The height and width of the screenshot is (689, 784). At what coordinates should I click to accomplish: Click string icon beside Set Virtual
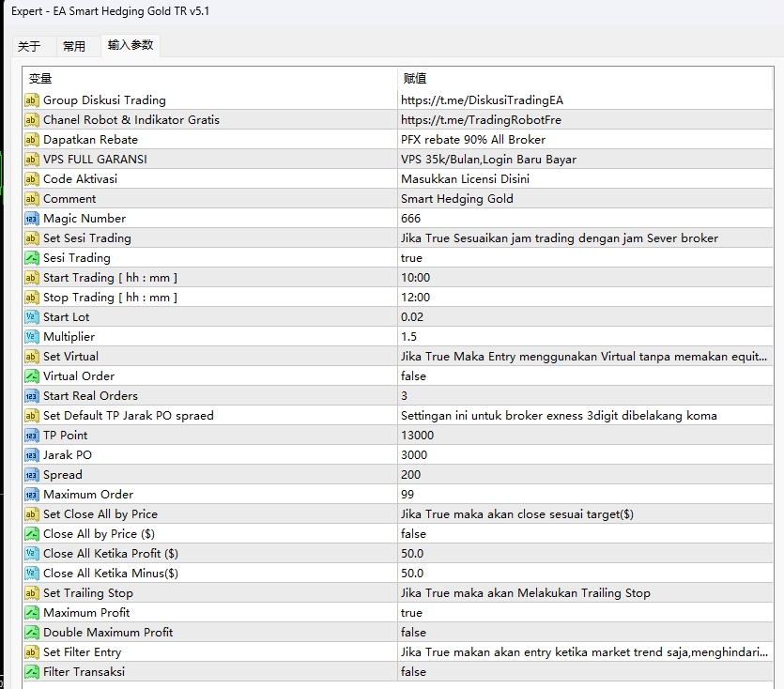pyautogui.click(x=32, y=357)
